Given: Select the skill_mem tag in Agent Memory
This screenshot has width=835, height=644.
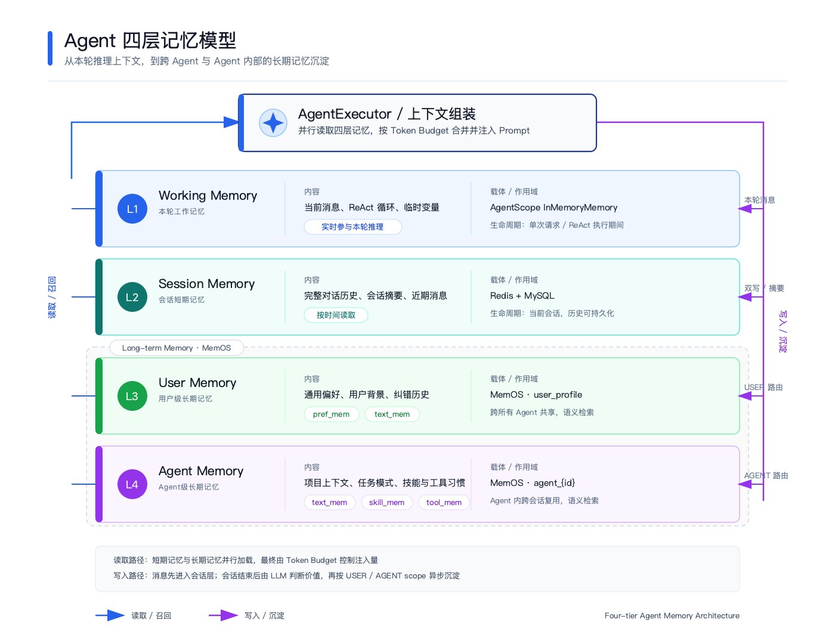Looking at the screenshot, I should pos(386,502).
